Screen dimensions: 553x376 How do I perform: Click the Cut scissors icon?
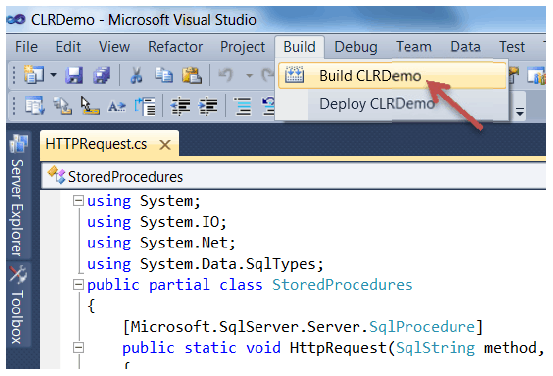(x=136, y=75)
